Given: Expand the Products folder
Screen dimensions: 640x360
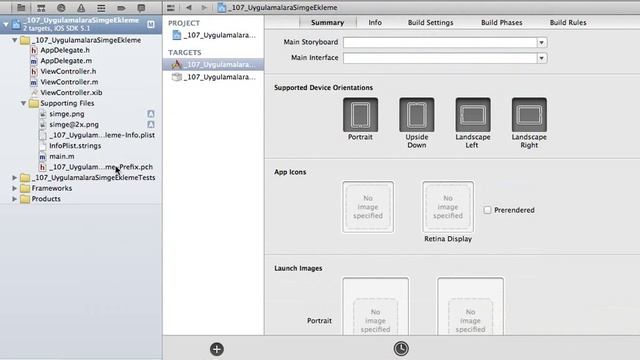Looking at the screenshot, I should click(x=15, y=199).
